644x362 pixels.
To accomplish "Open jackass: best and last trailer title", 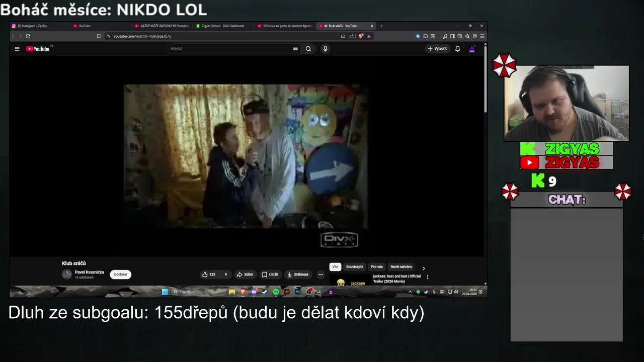I will (x=397, y=279).
